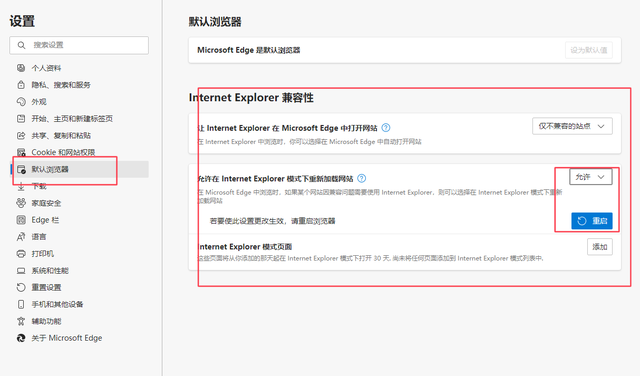Open 个人资料 settings page
Image resolution: width=640 pixels, height=376 pixels.
click(80, 68)
